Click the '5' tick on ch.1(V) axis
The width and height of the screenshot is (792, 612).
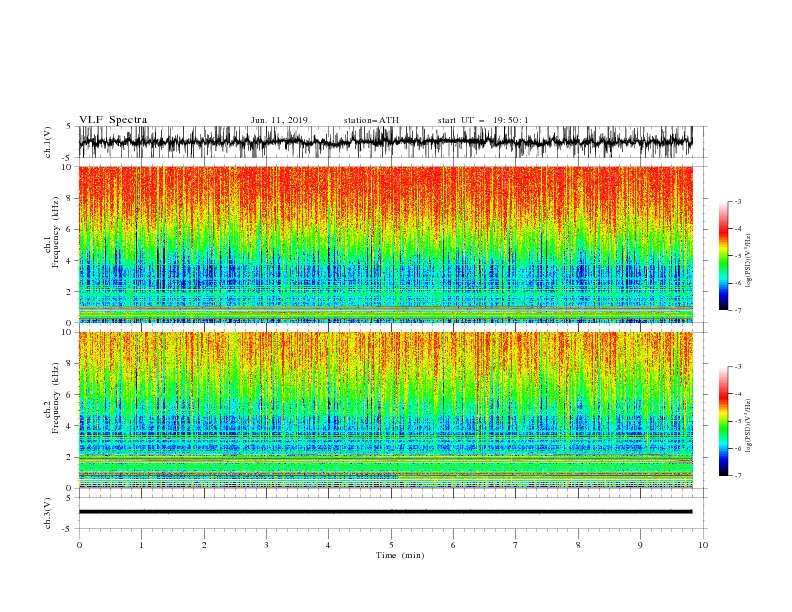pyautogui.click(x=70, y=126)
